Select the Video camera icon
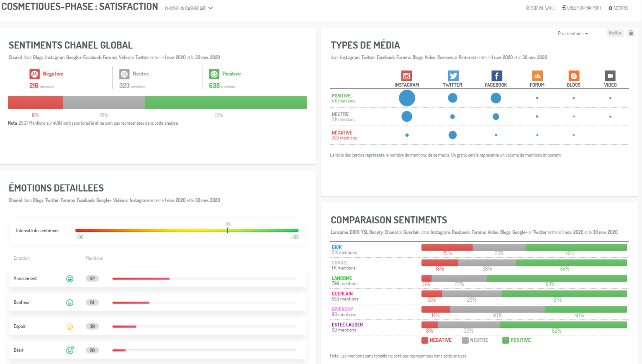 click(610, 76)
